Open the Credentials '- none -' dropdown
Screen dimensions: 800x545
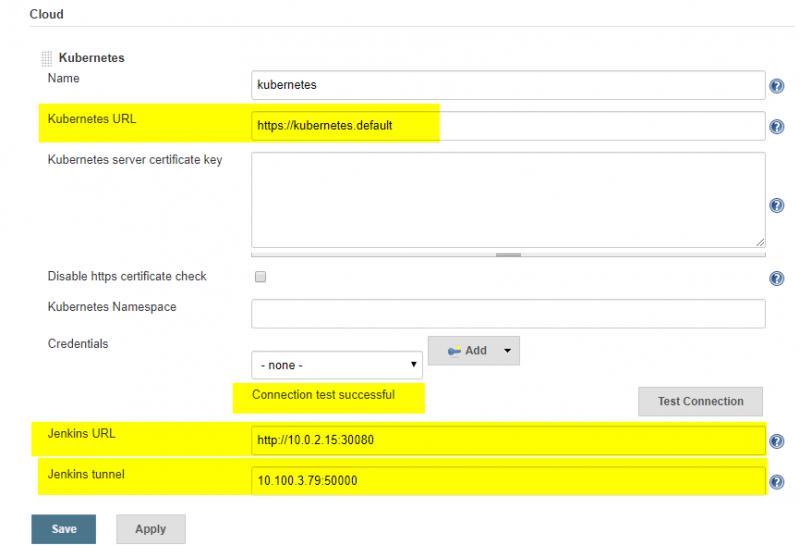point(337,365)
